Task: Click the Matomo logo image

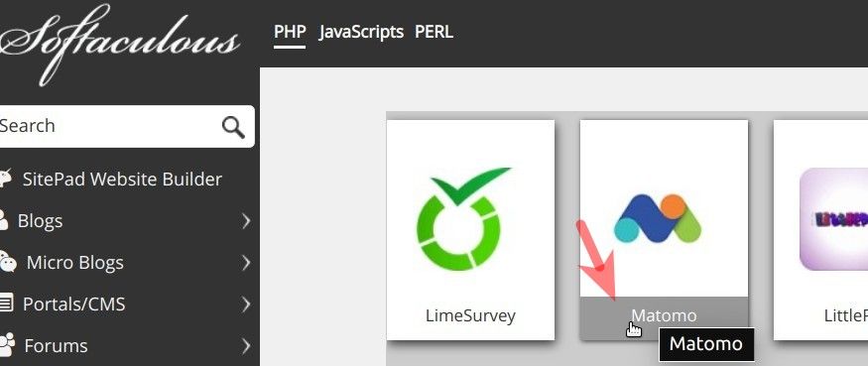Action: (657, 218)
